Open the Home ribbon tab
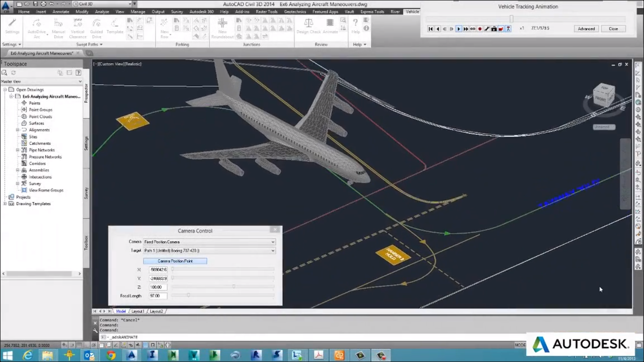The width and height of the screenshot is (644, 362). pyautogui.click(x=24, y=11)
